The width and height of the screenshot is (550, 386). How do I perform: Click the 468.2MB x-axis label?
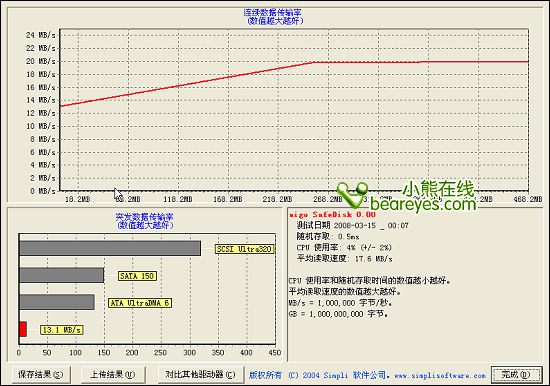[528, 199]
